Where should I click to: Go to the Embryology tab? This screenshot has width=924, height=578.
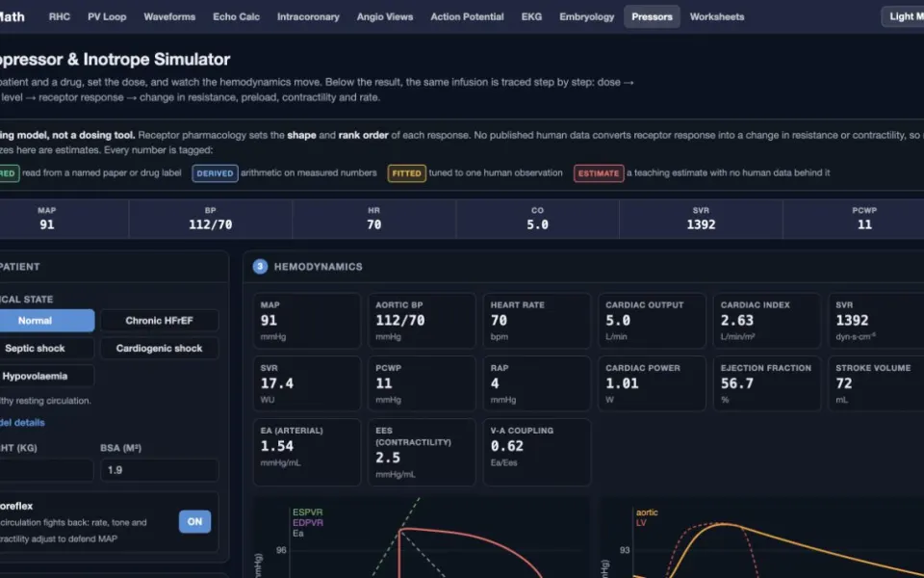coord(586,16)
